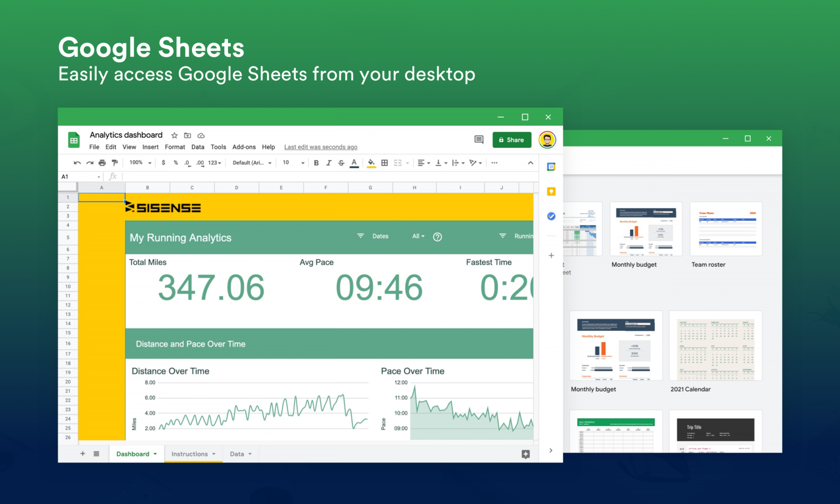This screenshot has width=840, height=504.
Task: Open horizontal align dropdown
Action: pos(424,163)
